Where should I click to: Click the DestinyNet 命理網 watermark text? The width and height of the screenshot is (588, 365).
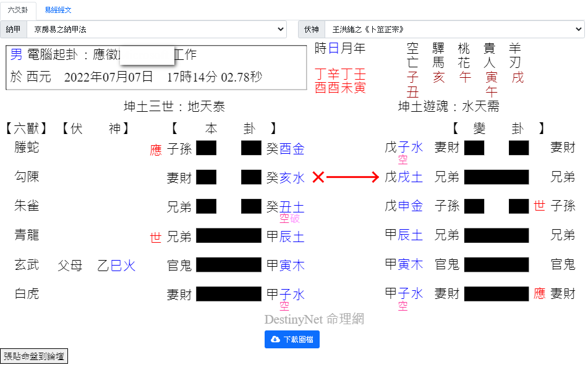click(x=314, y=319)
